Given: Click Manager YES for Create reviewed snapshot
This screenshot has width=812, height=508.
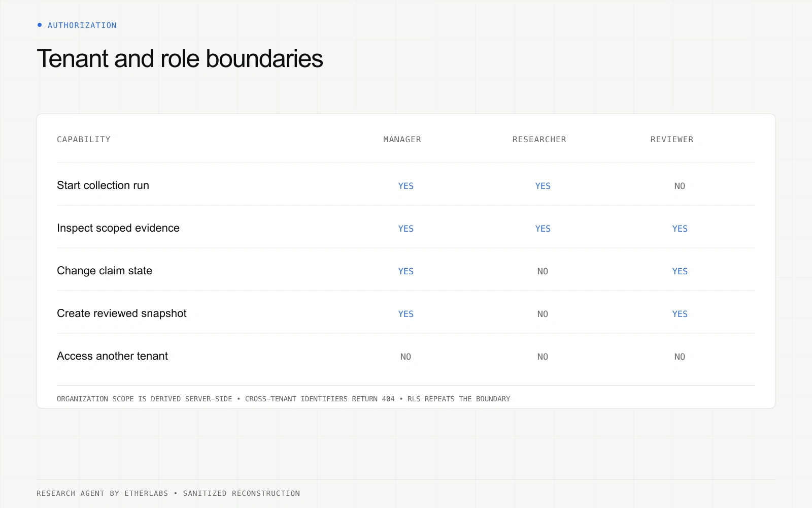Looking at the screenshot, I should [406, 314].
